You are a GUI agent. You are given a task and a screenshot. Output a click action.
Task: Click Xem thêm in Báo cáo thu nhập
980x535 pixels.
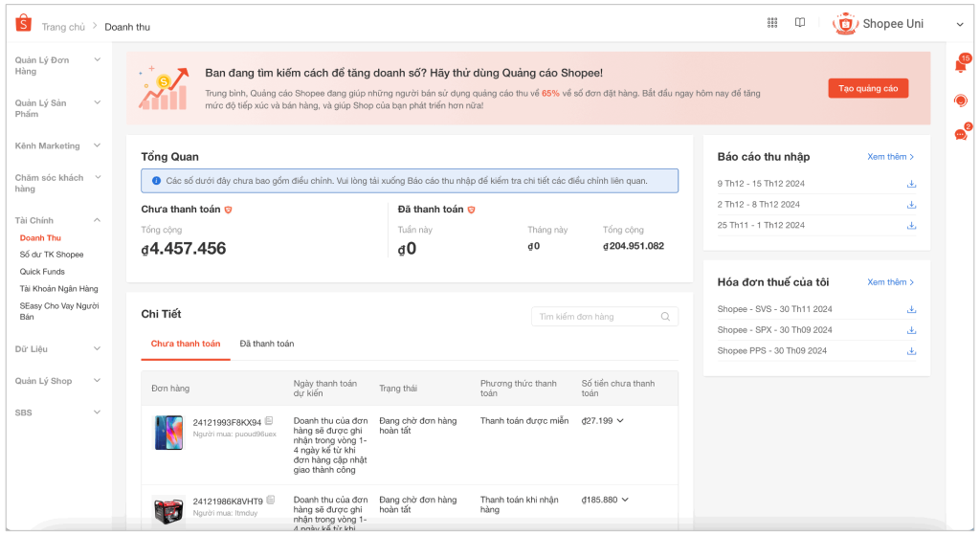(890, 157)
